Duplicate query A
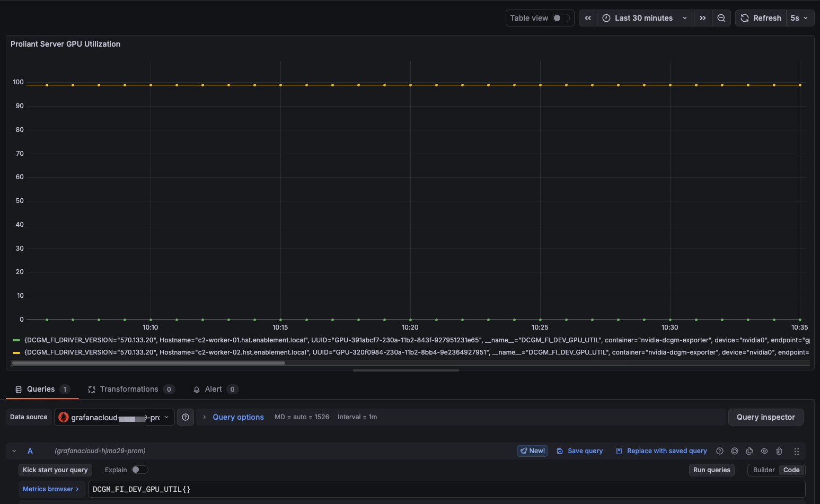820x504 pixels. tap(750, 451)
